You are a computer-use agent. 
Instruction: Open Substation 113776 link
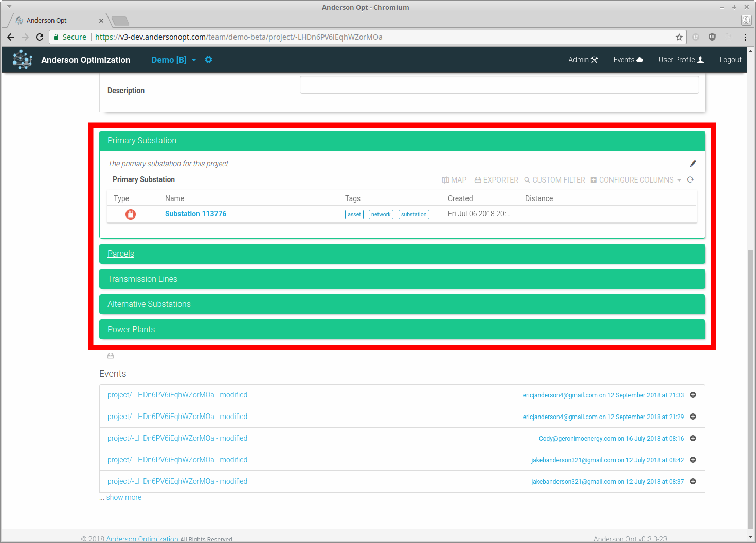195,214
